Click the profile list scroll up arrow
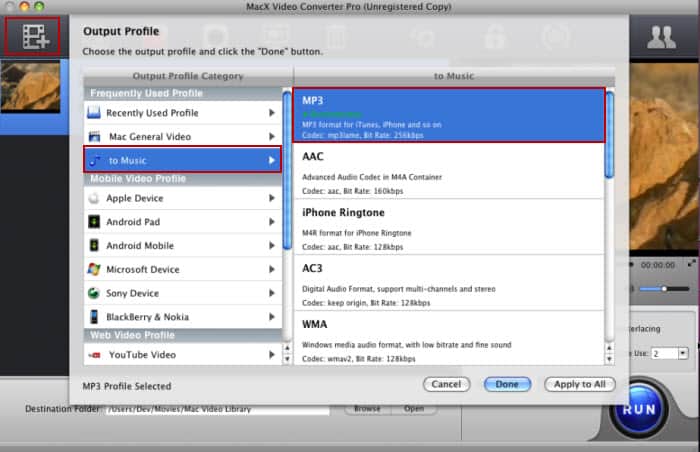Screen dimensions: 700x452 (x=609, y=348)
